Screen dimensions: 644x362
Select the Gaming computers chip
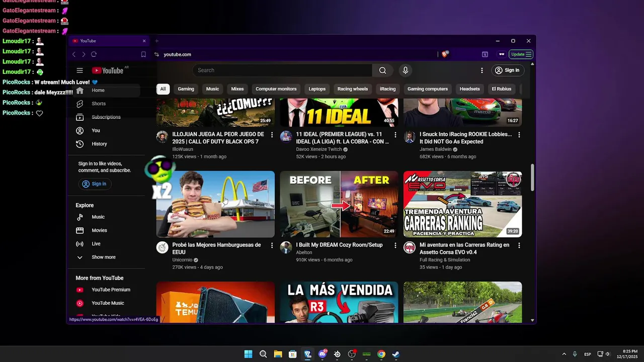[x=428, y=89]
